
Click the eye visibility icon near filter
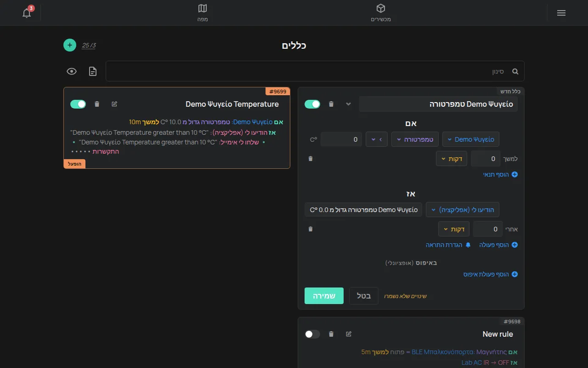click(x=71, y=71)
